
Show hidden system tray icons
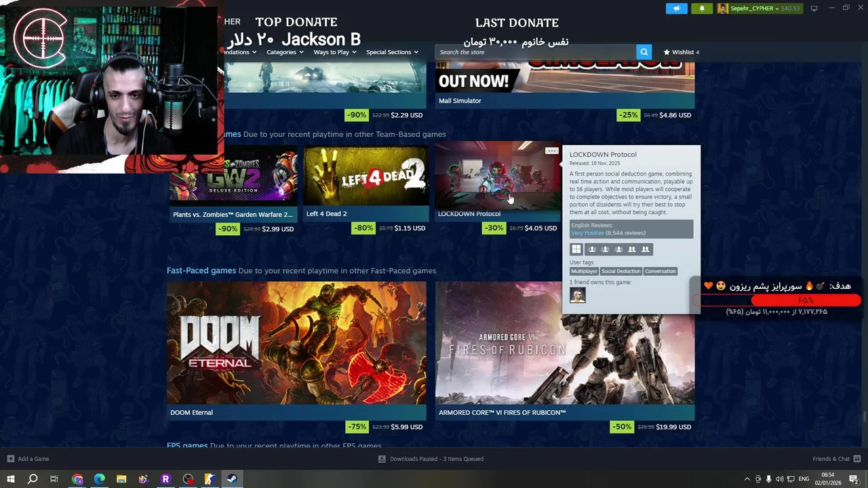[747, 479]
